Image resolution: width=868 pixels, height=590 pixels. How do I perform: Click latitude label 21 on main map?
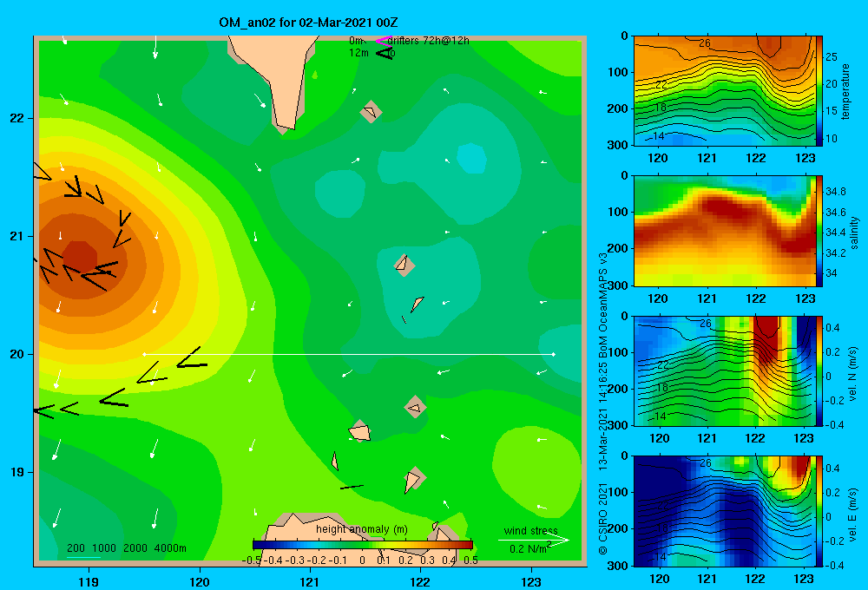(x=16, y=236)
